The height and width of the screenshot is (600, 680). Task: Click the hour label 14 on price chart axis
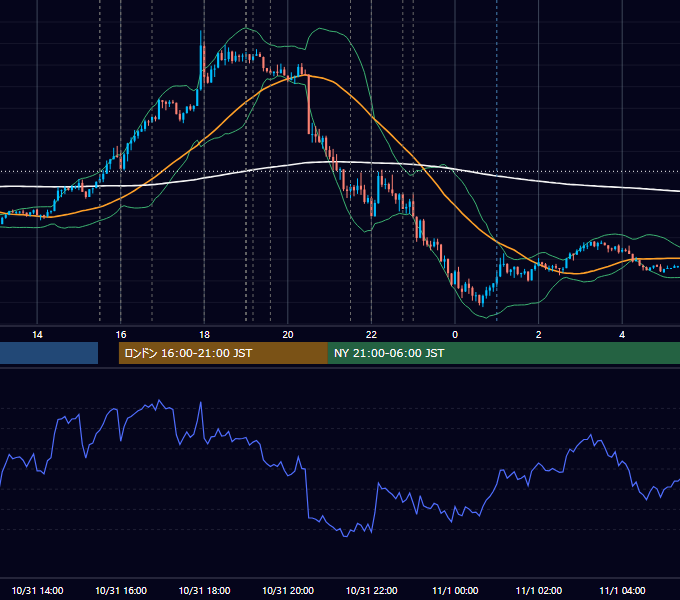tap(37, 335)
